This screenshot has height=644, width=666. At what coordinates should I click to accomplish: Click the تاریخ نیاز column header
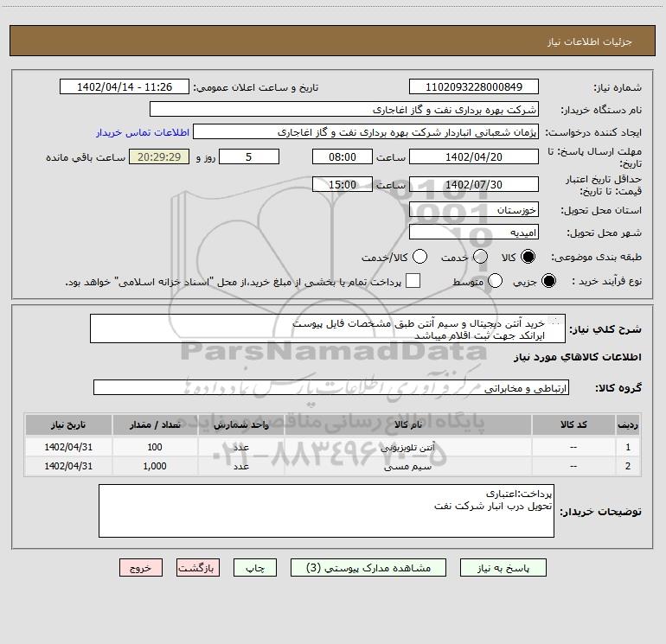click(x=68, y=424)
